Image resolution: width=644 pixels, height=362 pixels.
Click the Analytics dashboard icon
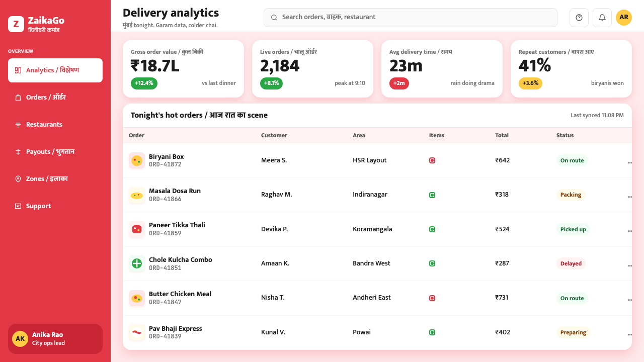coord(18,70)
